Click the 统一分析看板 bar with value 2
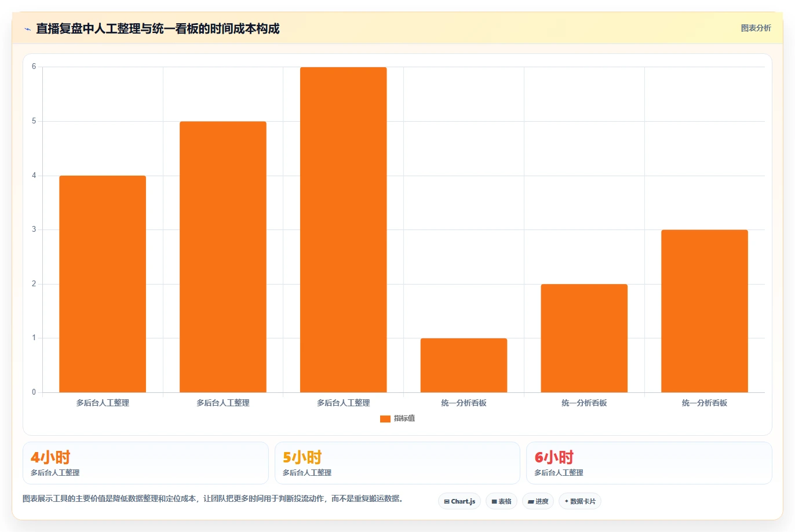This screenshot has width=795, height=532. click(x=584, y=338)
